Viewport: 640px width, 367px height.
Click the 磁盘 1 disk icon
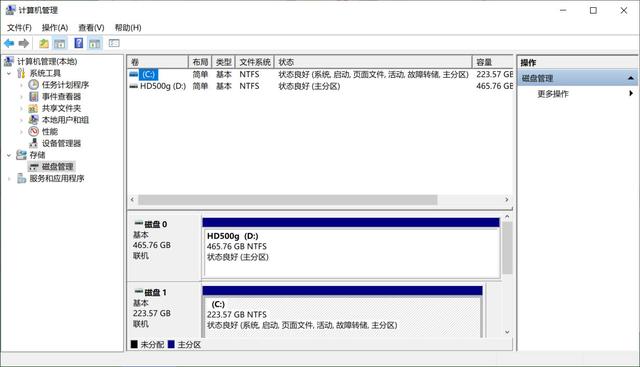point(139,292)
